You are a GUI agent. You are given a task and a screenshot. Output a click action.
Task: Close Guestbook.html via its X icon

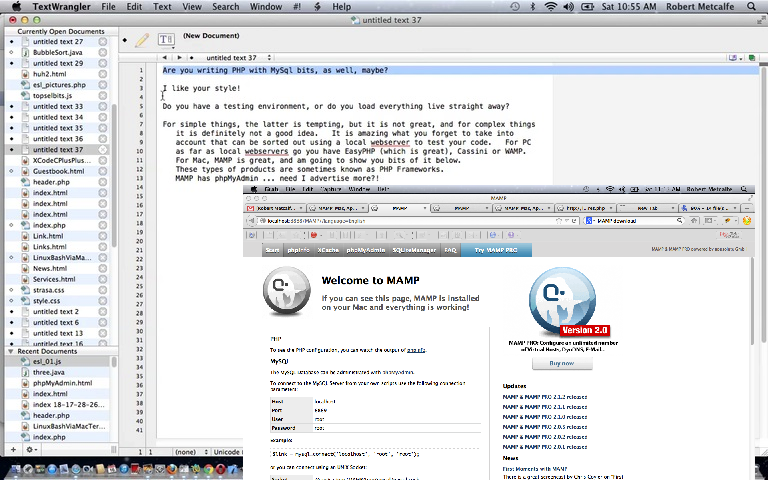102,171
